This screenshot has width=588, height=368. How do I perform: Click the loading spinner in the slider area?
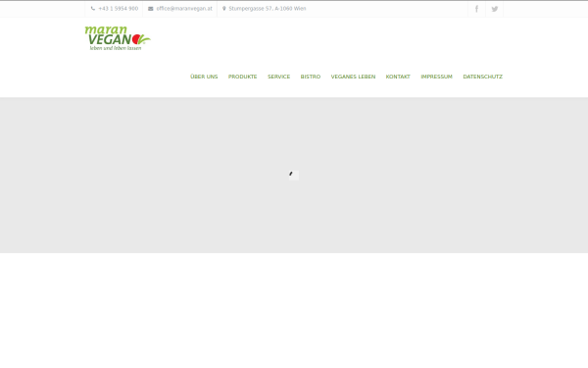[x=294, y=176]
